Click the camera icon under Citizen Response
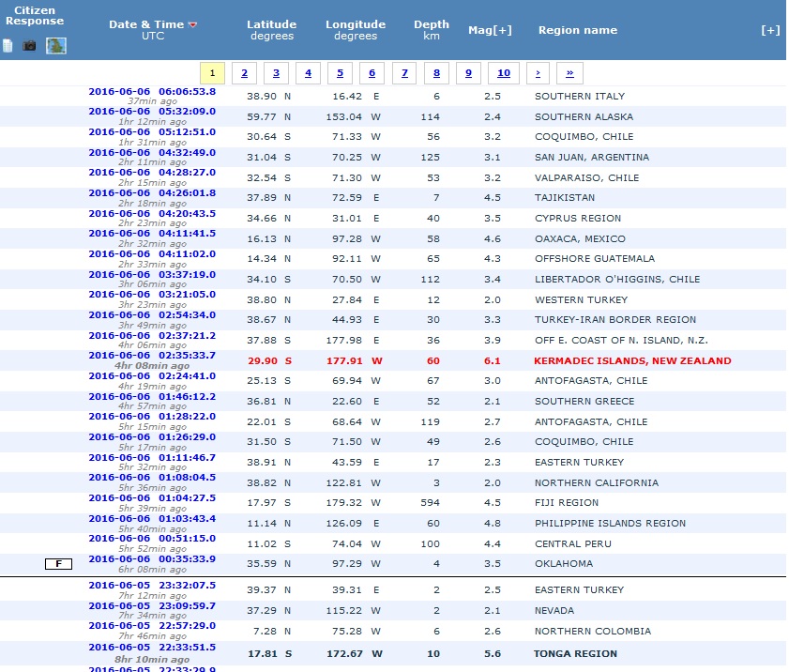This screenshot has height=672, width=789. point(29,45)
